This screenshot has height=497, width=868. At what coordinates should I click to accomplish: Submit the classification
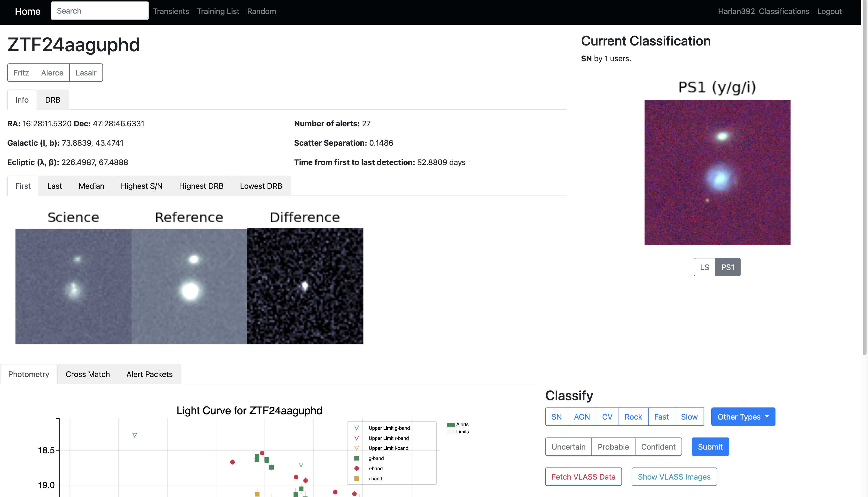tap(710, 447)
